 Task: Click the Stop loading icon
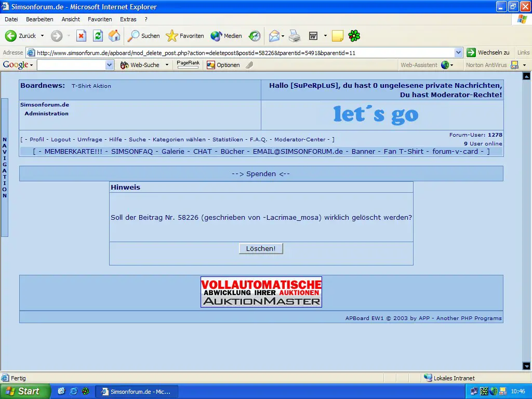[x=81, y=36]
